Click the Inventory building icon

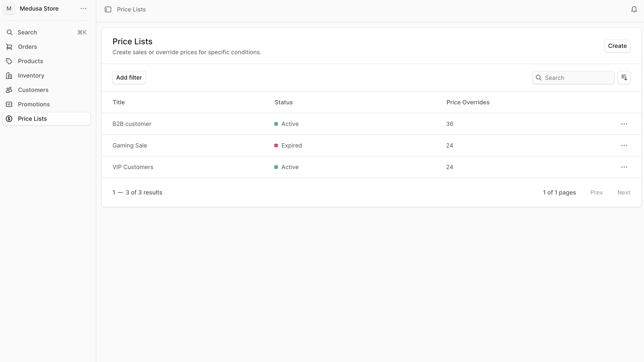click(9, 76)
